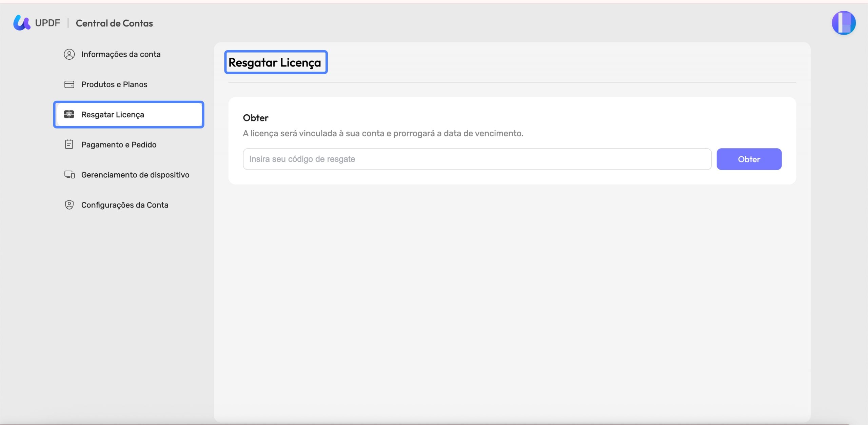
Task: Click the Obter section heading
Action: click(256, 118)
